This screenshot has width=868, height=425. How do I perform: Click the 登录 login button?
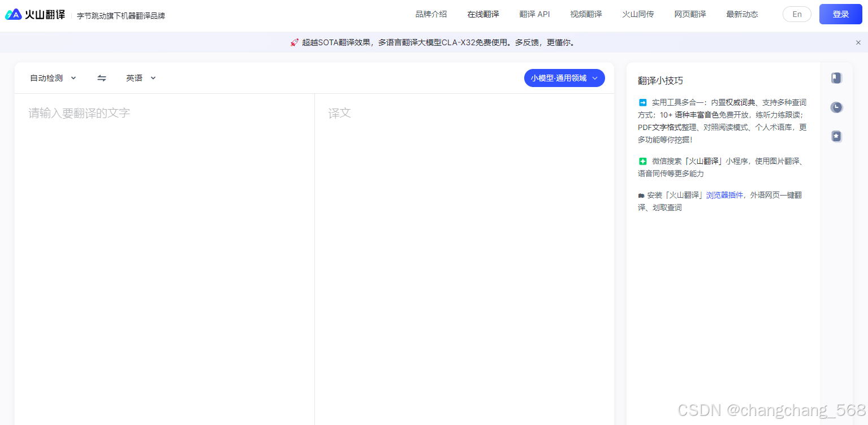(x=841, y=14)
